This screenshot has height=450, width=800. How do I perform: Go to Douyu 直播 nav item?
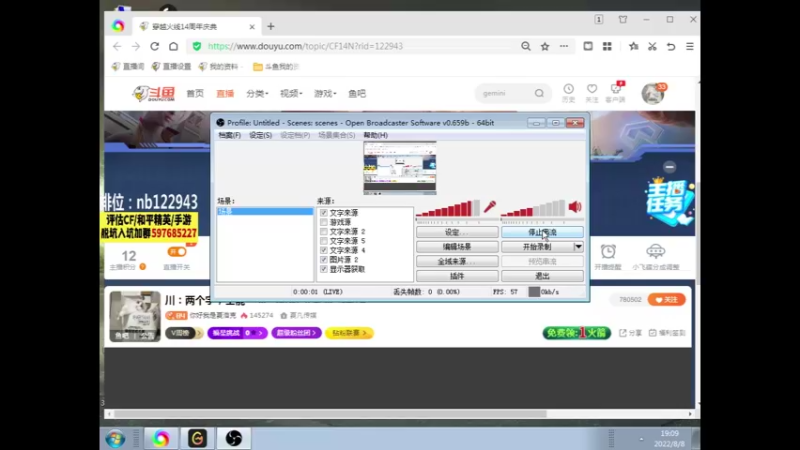point(225,93)
